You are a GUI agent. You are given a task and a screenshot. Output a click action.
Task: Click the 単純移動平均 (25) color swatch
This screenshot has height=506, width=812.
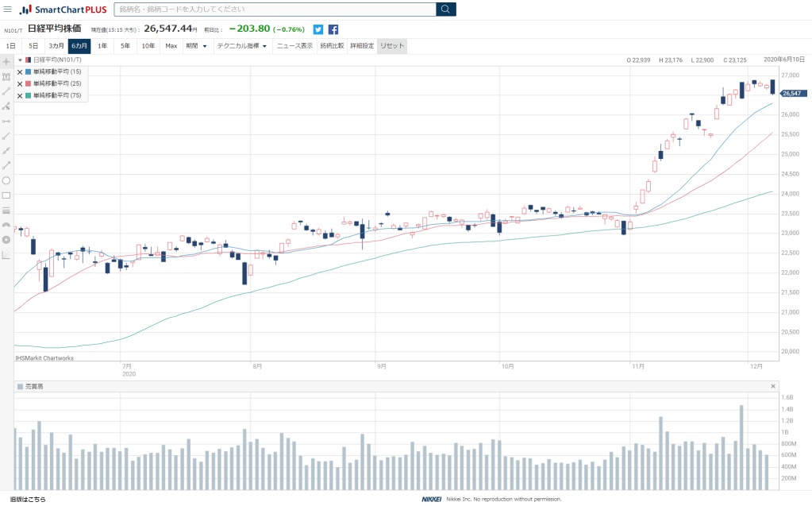click(x=29, y=83)
